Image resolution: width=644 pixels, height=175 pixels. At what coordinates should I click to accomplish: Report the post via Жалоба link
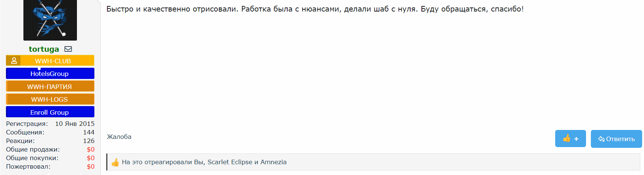coord(119,137)
